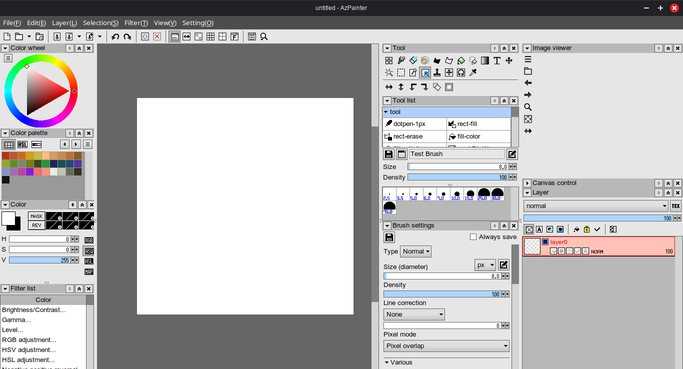683x369 pixels.
Task: Click the fill bucket icon in Layer toolbar
Action: pyautogui.click(x=576, y=230)
